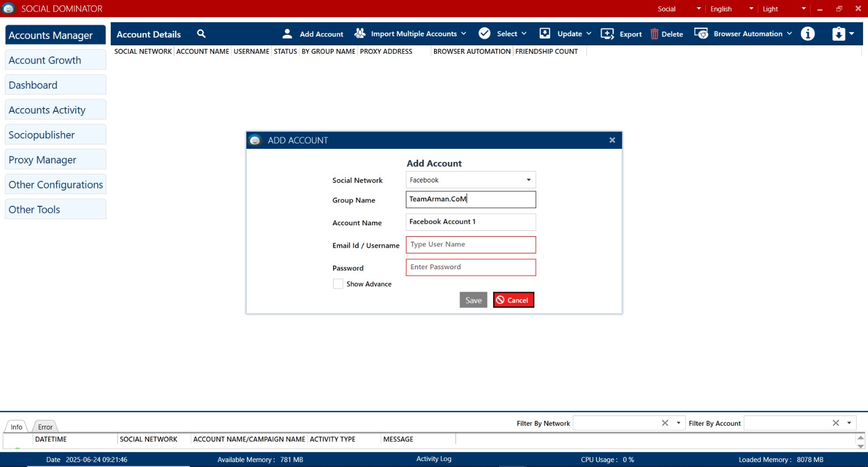Click the Social Dominator logo in the Add Account dialog header
The height and width of the screenshot is (467, 868).
(x=256, y=140)
